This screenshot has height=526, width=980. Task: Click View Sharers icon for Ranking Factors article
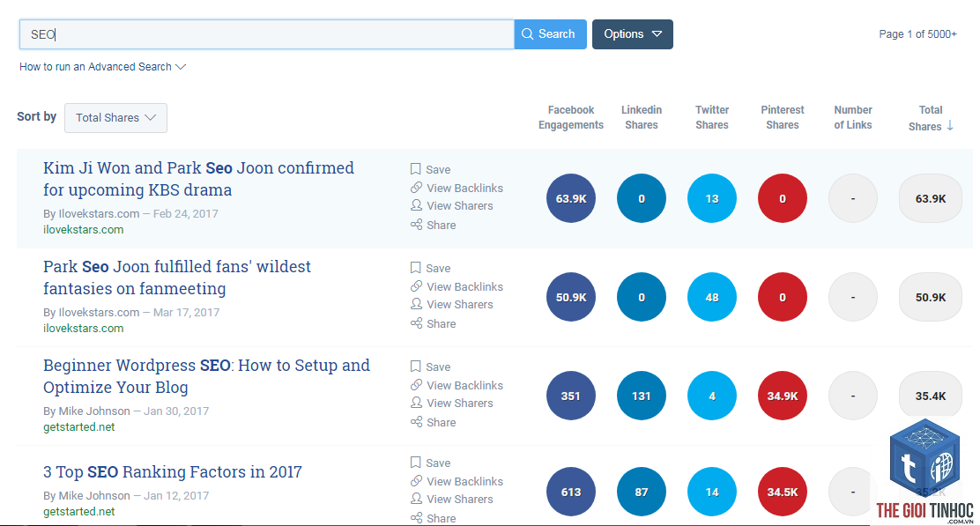tap(416, 499)
